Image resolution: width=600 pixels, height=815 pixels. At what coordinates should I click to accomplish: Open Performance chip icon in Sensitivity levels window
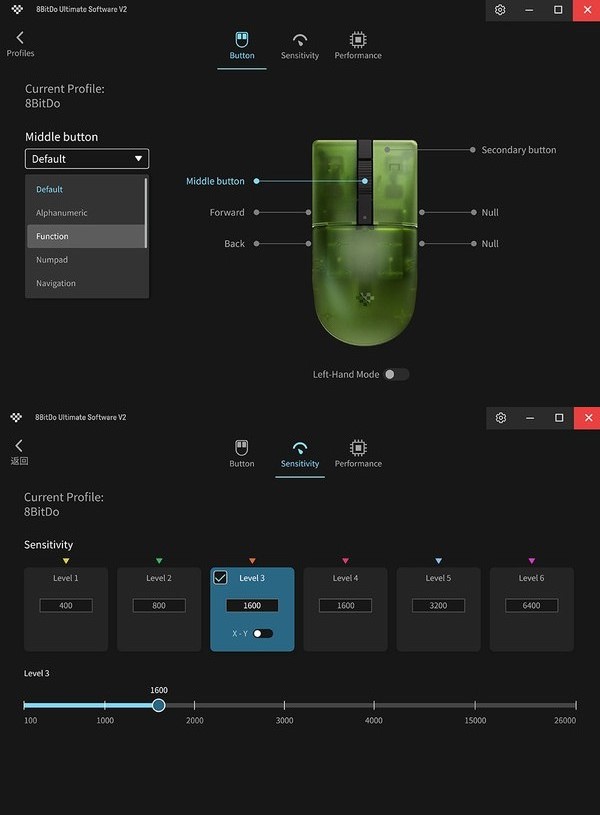pyautogui.click(x=358, y=448)
